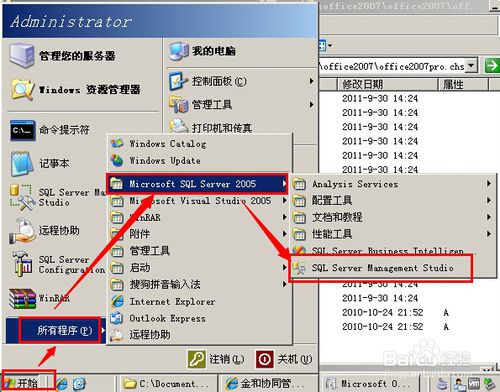Expand Microsoft Visual Studio 2005 folder

click(x=199, y=201)
